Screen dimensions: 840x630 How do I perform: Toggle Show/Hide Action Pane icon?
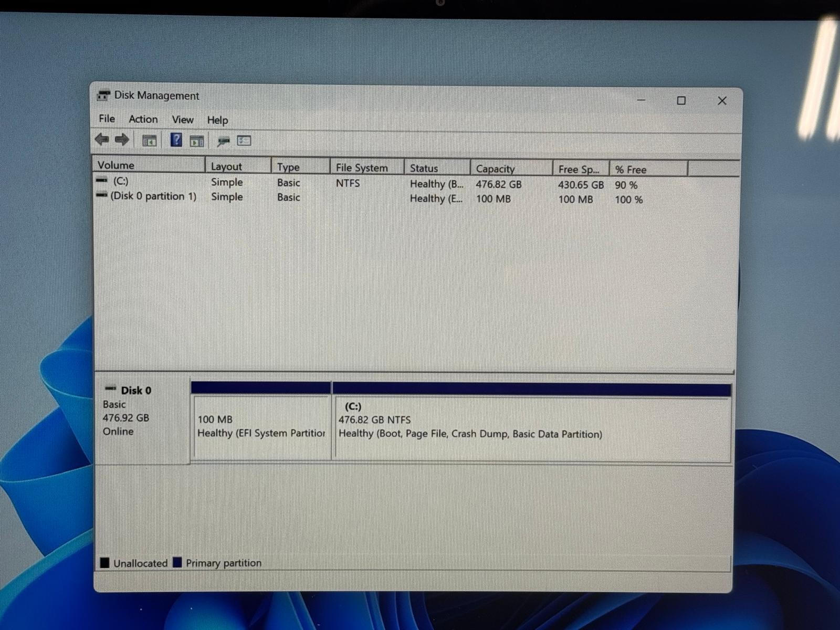click(197, 141)
